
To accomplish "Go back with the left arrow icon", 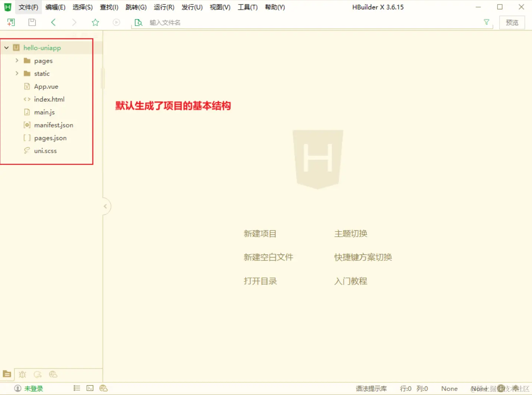I will point(53,22).
